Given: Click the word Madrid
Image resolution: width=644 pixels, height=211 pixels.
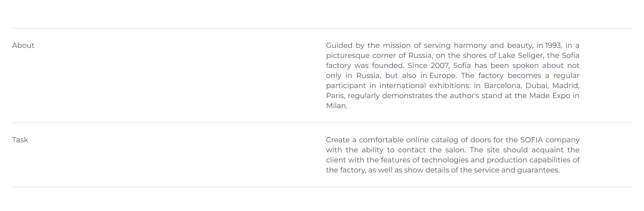Looking at the screenshot, I should pyautogui.click(x=566, y=86).
